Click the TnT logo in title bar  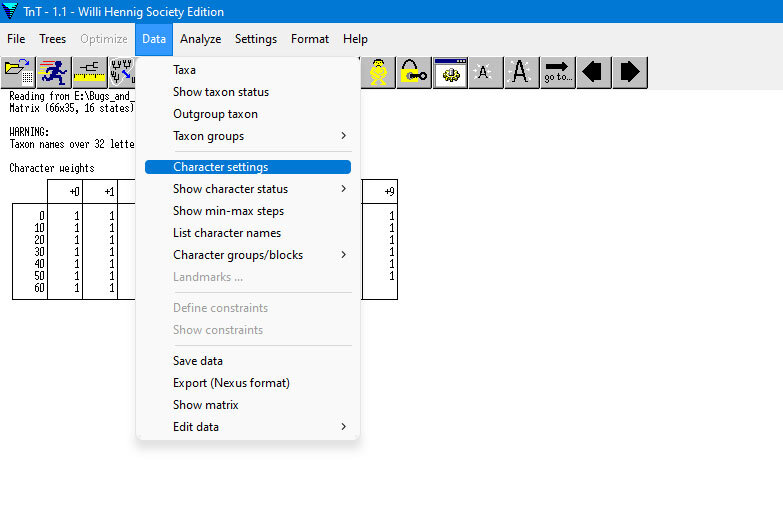(9, 11)
